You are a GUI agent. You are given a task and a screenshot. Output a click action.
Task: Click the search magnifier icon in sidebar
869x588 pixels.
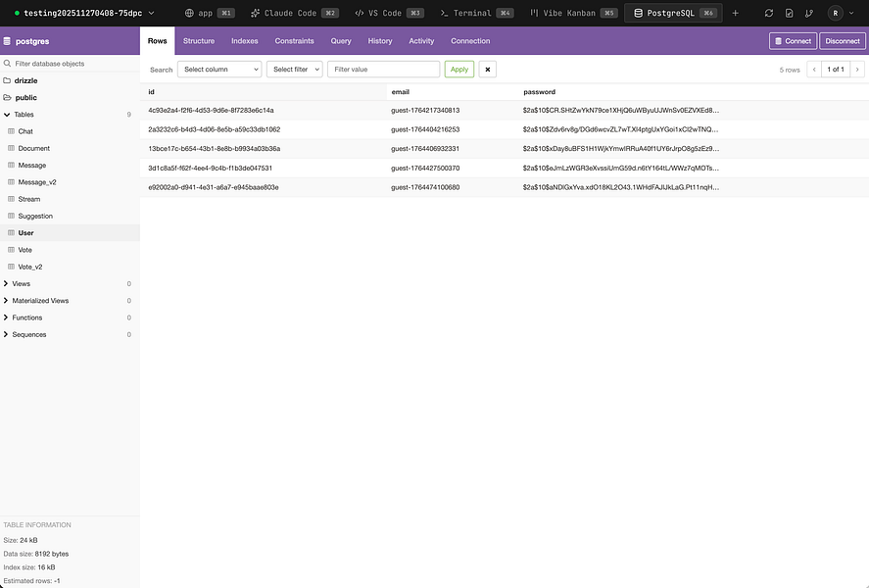pos(7,64)
